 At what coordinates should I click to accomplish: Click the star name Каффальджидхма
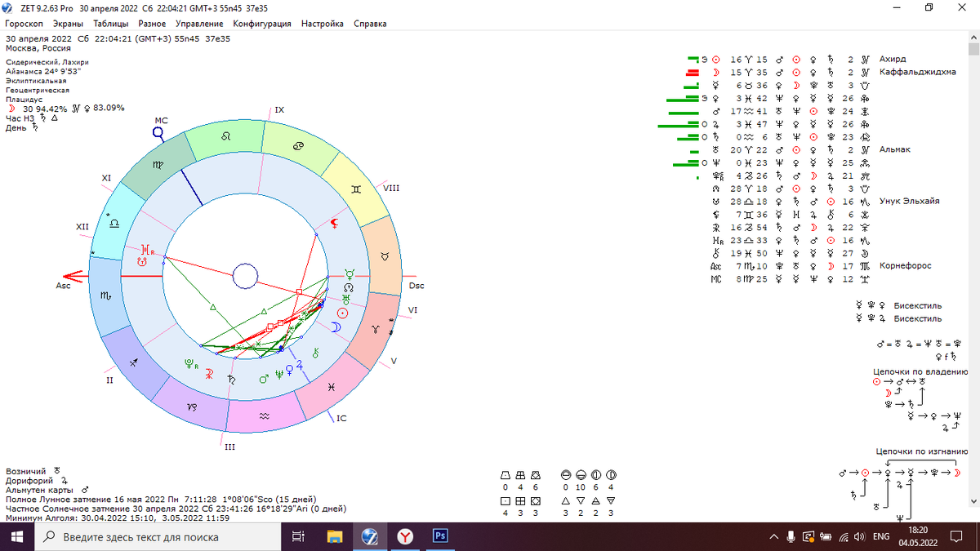(917, 72)
